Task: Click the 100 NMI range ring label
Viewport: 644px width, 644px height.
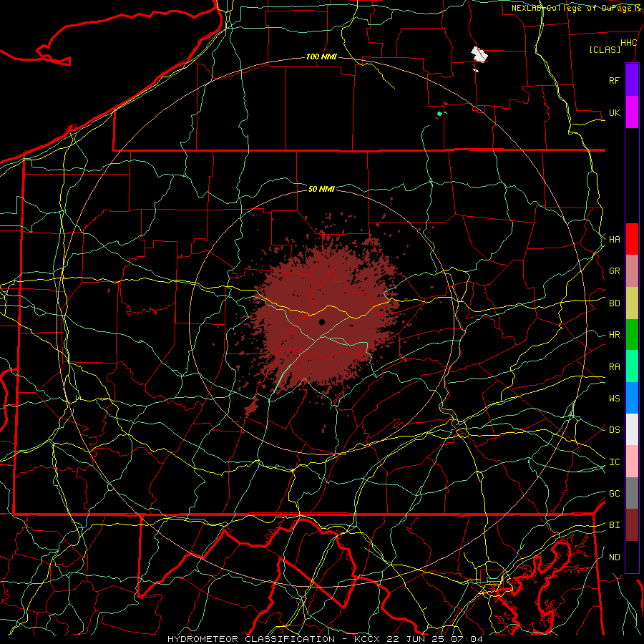Action: (321, 57)
